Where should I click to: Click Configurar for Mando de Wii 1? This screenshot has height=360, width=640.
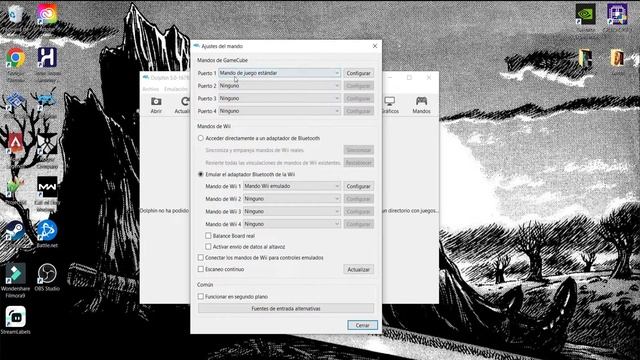(x=358, y=186)
